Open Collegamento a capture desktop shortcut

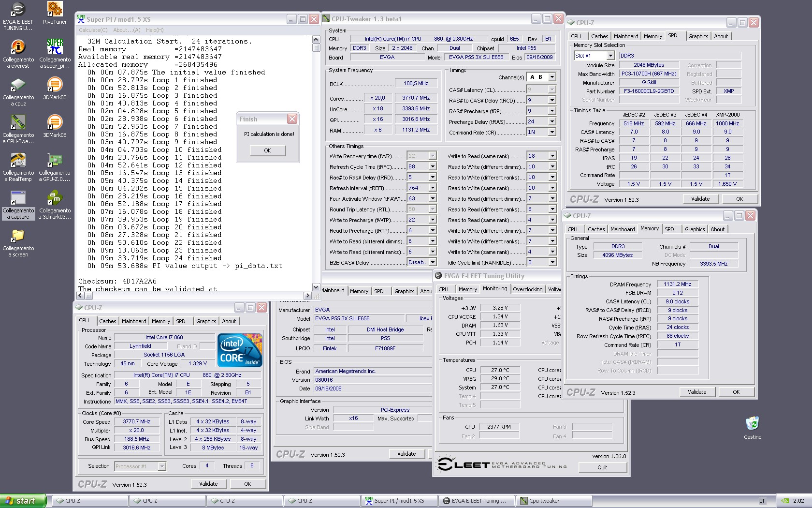18,205
